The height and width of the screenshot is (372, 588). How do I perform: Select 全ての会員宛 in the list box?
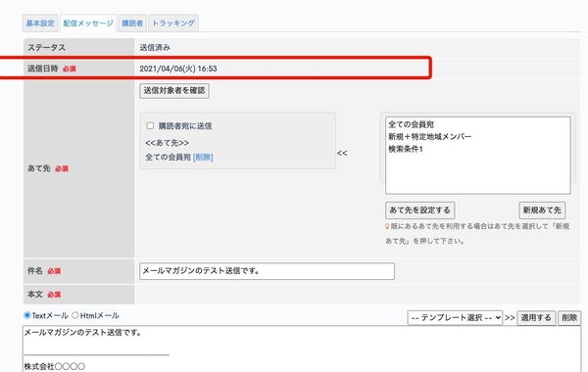[411, 124]
